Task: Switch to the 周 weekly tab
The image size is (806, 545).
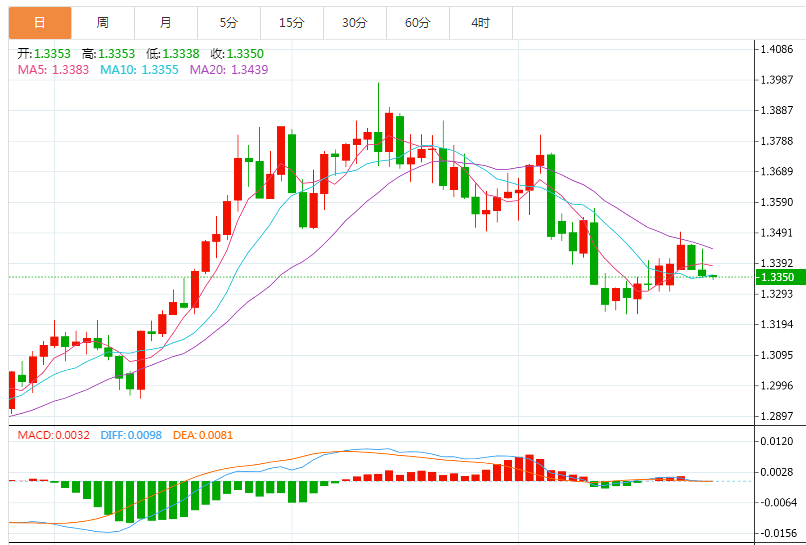Action: coord(103,23)
